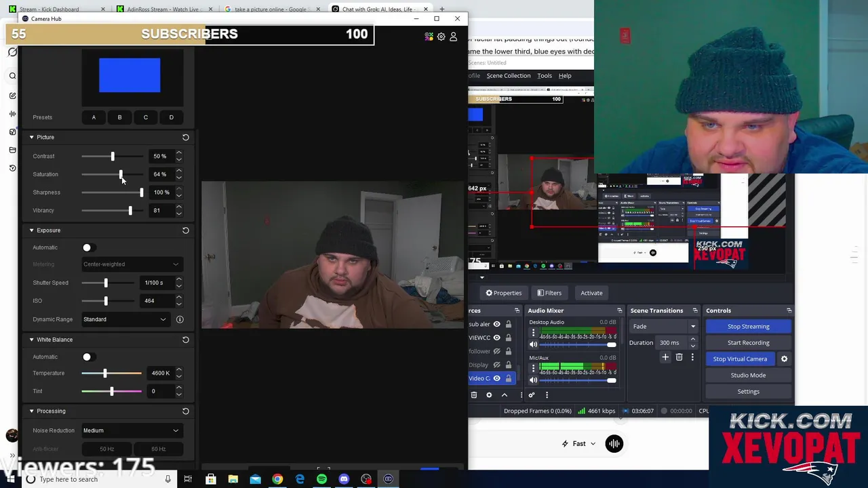Viewport: 868px width, 488px height.
Task: Open Noise Reduction Medium dropdown
Action: point(132,430)
